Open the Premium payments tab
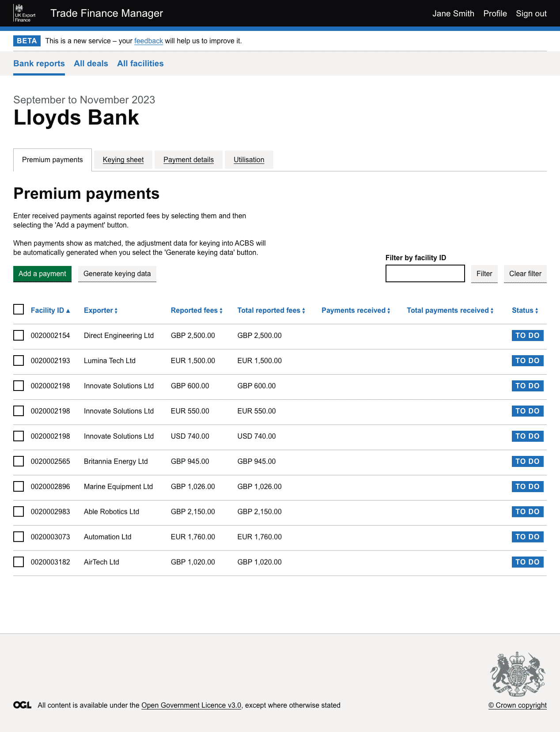The image size is (560, 732). click(x=53, y=160)
